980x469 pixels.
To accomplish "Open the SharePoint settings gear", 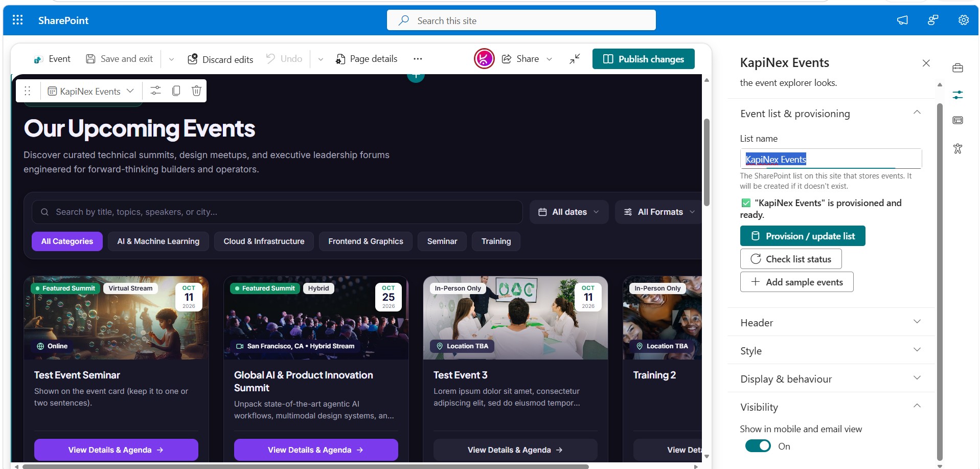I will coord(963,20).
